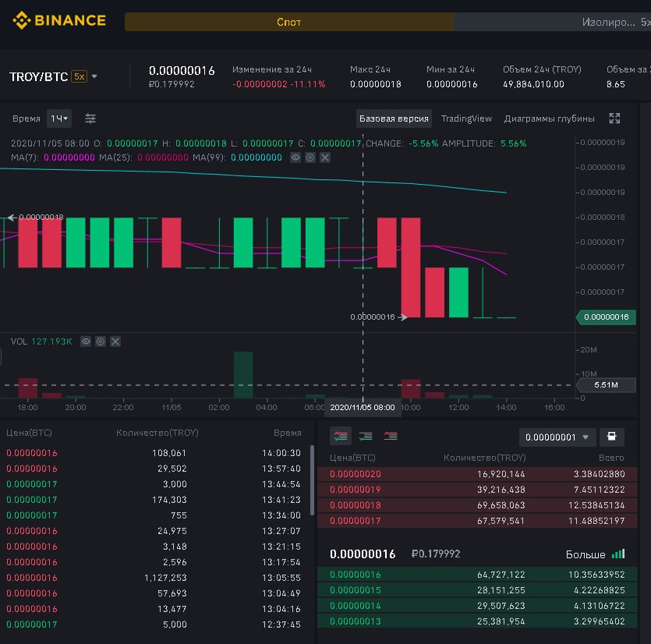Click the mid-price 0.00000016 in order book

click(x=363, y=554)
